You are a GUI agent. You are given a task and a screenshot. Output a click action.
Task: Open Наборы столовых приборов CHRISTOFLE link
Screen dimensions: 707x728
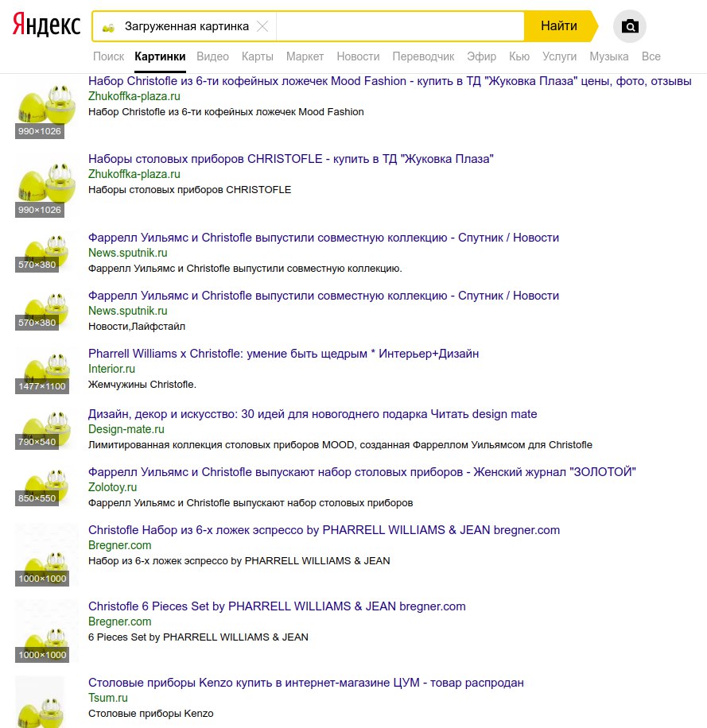click(x=291, y=159)
